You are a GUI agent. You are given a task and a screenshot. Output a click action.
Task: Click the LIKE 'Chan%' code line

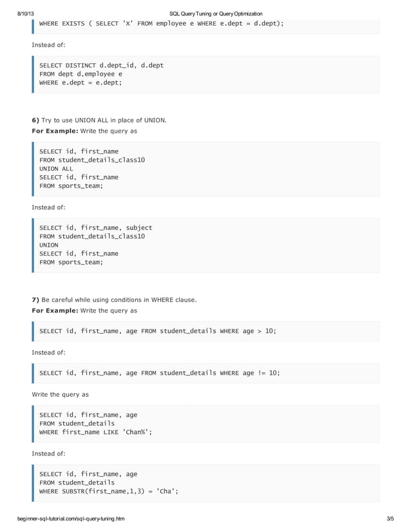pyautogui.click(x=96, y=432)
